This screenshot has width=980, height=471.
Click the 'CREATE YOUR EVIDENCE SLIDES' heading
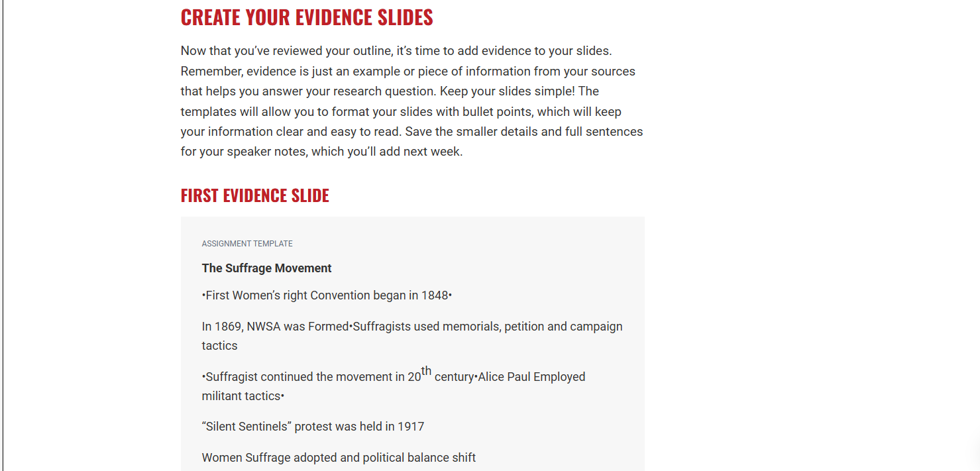(307, 17)
